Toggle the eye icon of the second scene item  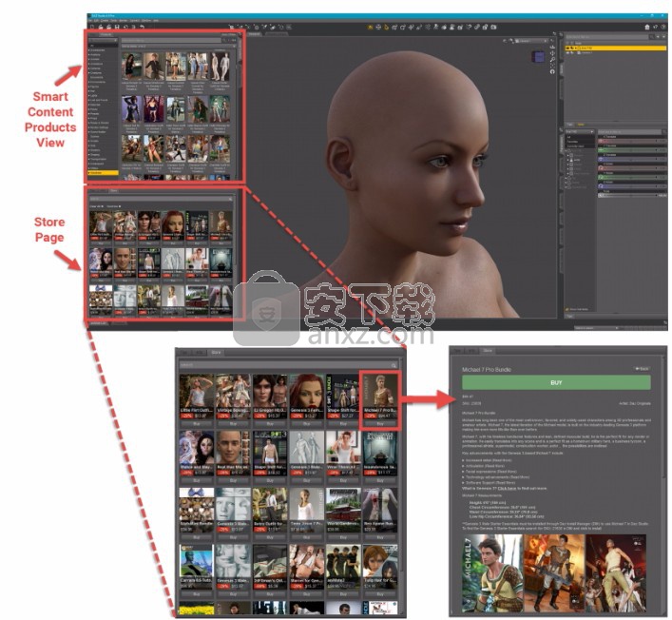[x=567, y=52]
